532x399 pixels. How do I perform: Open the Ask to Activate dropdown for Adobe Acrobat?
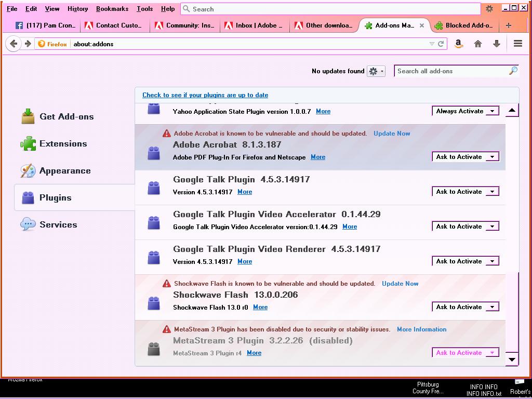coord(465,157)
